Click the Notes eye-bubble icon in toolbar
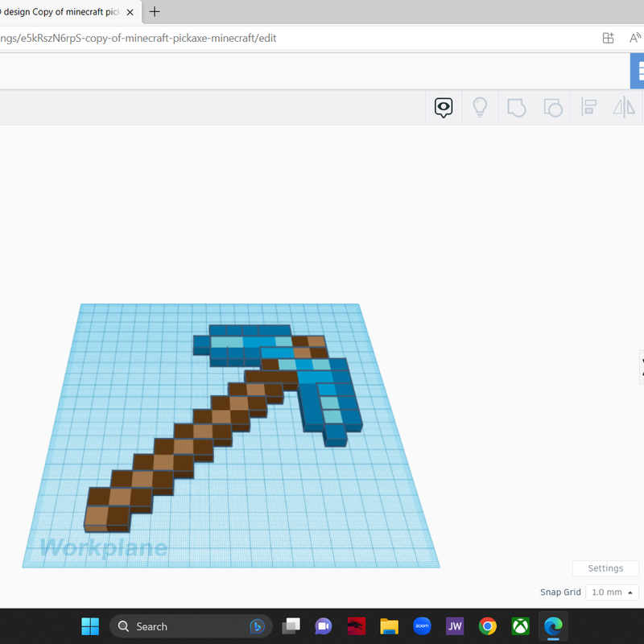 click(x=444, y=107)
